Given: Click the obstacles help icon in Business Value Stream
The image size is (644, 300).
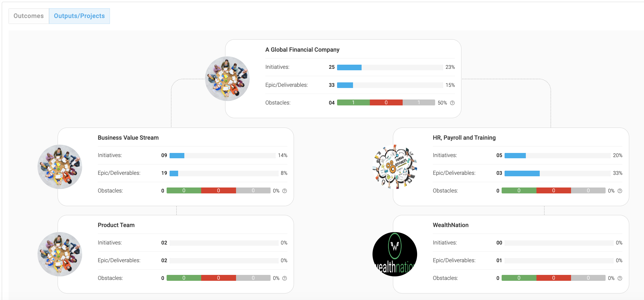Looking at the screenshot, I should [284, 191].
